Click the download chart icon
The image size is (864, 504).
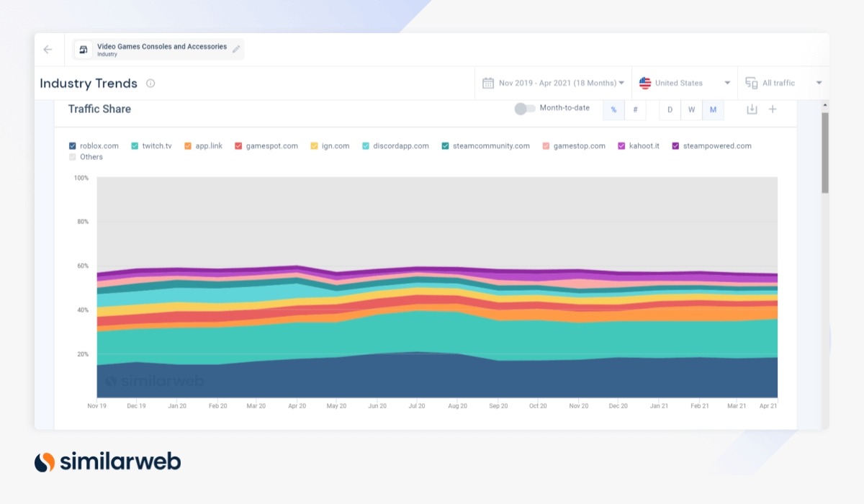(x=752, y=109)
